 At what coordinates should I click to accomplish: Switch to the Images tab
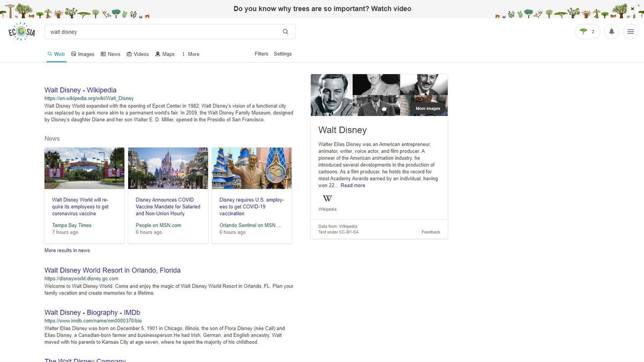point(82,54)
